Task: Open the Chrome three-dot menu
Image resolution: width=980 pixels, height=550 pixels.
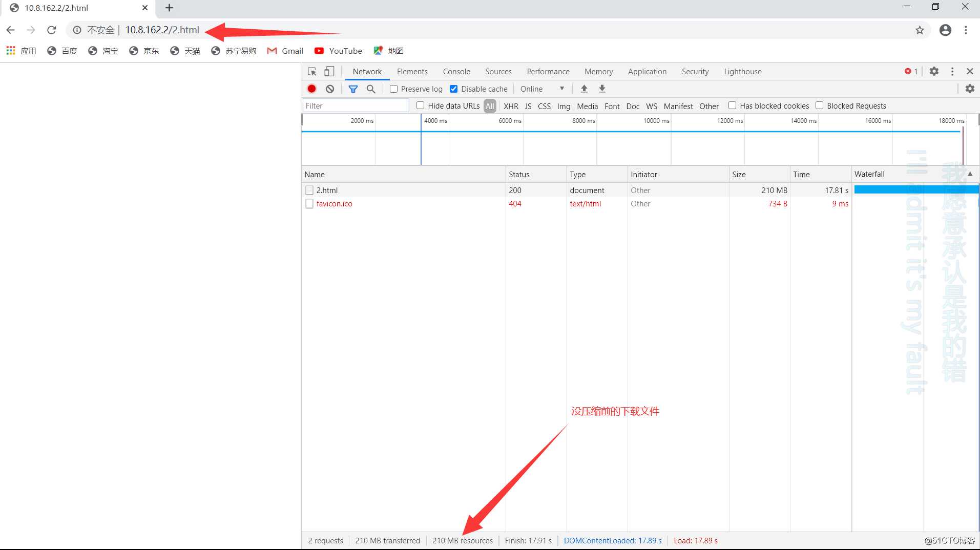Action: (x=966, y=30)
